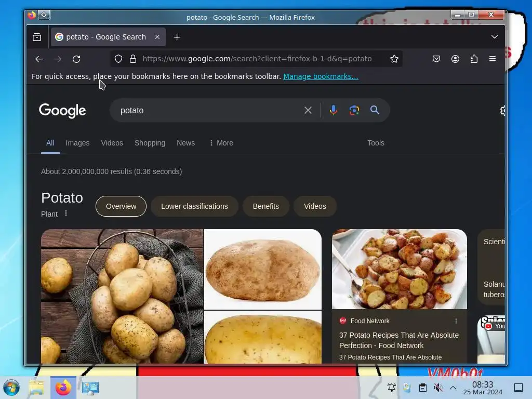Expand the hidden tray icons arrow
Image resolution: width=532 pixels, height=399 pixels.
click(453, 388)
